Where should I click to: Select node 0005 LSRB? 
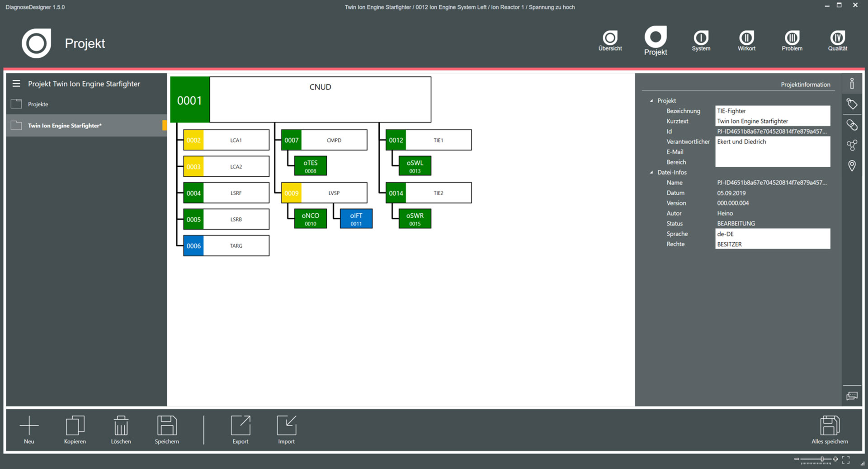(x=226, y=220)
